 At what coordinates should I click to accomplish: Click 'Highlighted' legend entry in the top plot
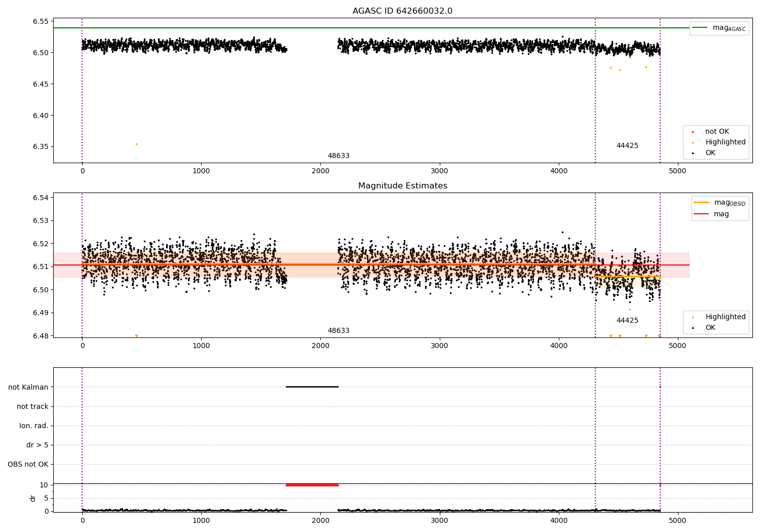[725, 142]
